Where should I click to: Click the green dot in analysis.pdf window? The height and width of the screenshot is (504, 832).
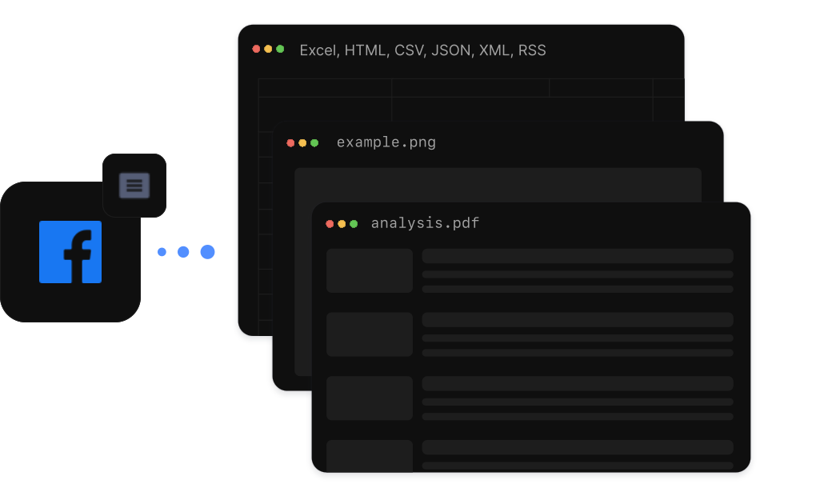click(354, 224)
